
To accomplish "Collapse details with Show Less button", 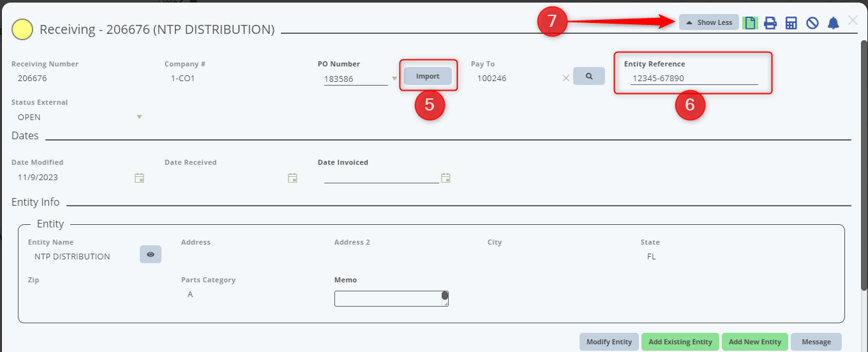I will point(709,22).
